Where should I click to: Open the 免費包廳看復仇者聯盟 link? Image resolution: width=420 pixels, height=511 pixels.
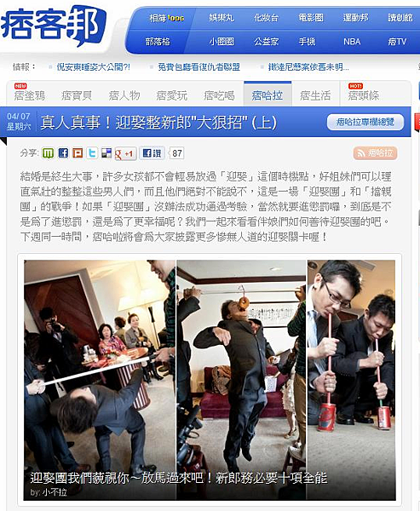pyautogui.click(x=198, y=67)
